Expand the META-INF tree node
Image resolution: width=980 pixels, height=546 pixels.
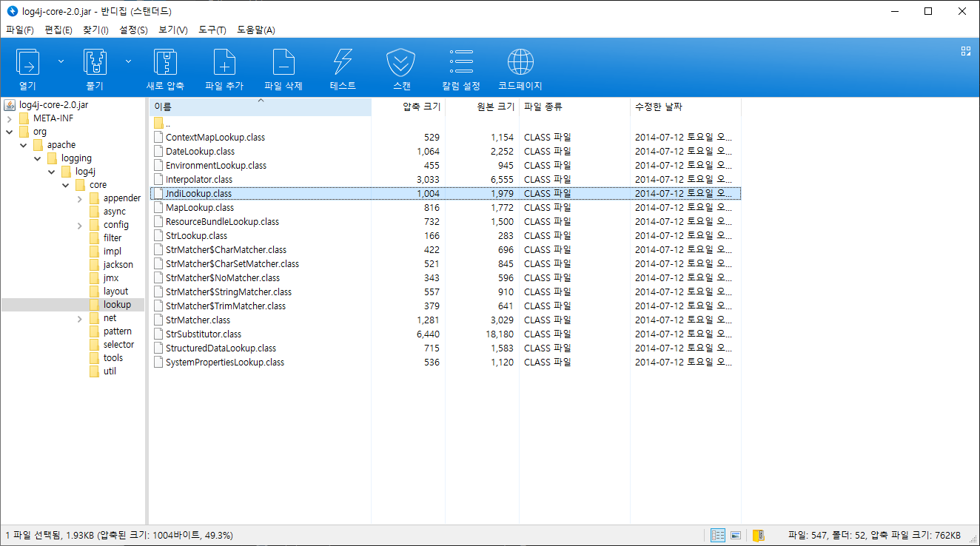coord(9,118)
